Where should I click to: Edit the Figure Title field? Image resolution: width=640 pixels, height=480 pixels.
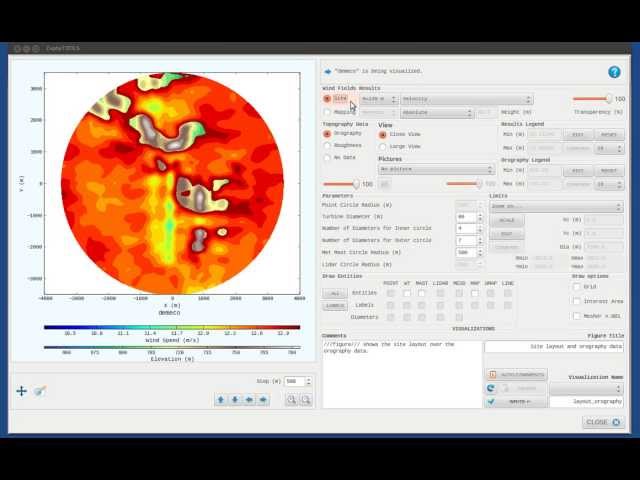coord(554,347)
